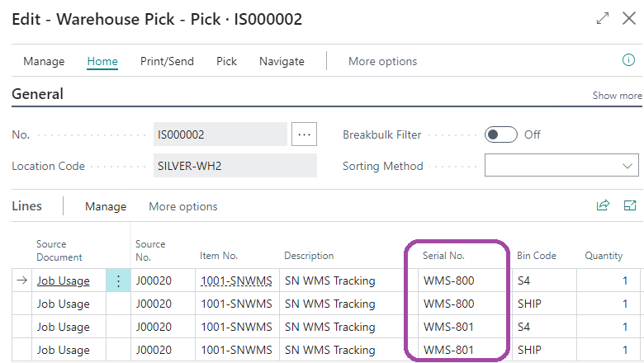Expand More options in the top ribbon
Image resolution: width=644 pixels, height=363 pixels.
click(382, 61)
